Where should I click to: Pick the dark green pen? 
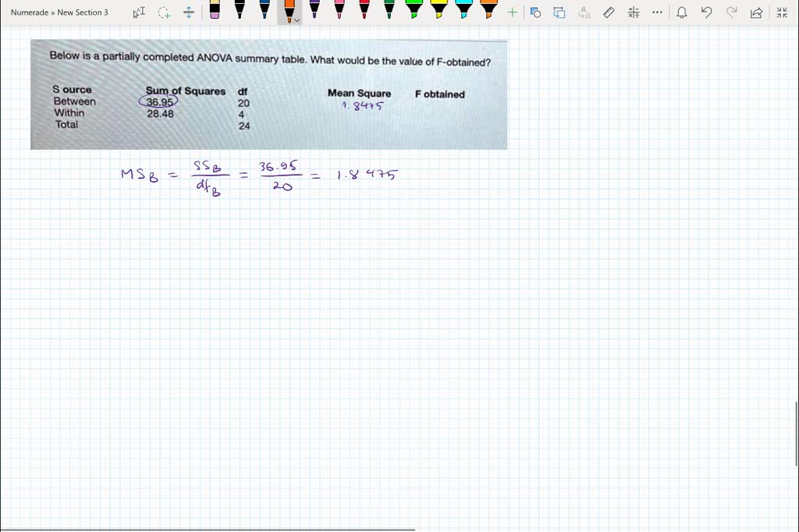[x=389, y=9]
